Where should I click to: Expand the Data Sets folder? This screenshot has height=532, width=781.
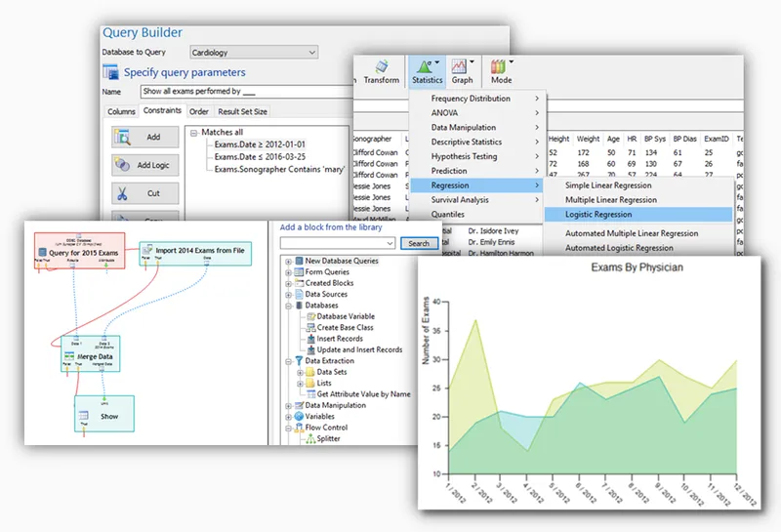pyautogui.click(x=300, y=372)
